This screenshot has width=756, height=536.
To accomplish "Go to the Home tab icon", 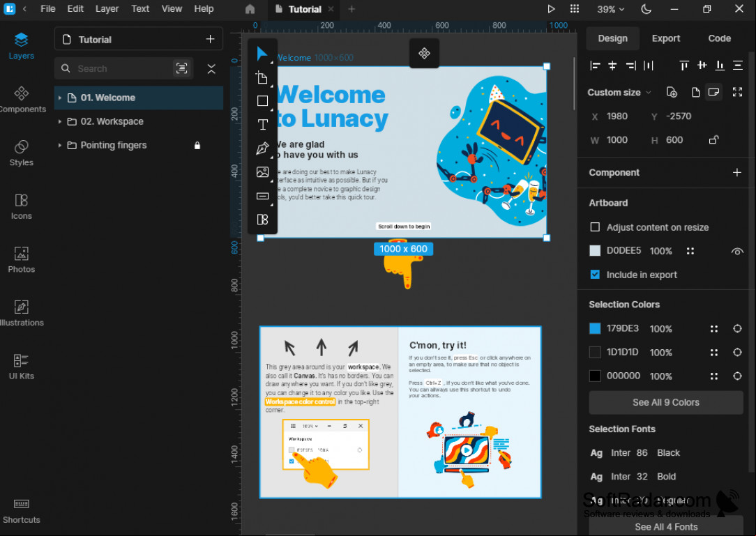I will (x=250, y=9).
